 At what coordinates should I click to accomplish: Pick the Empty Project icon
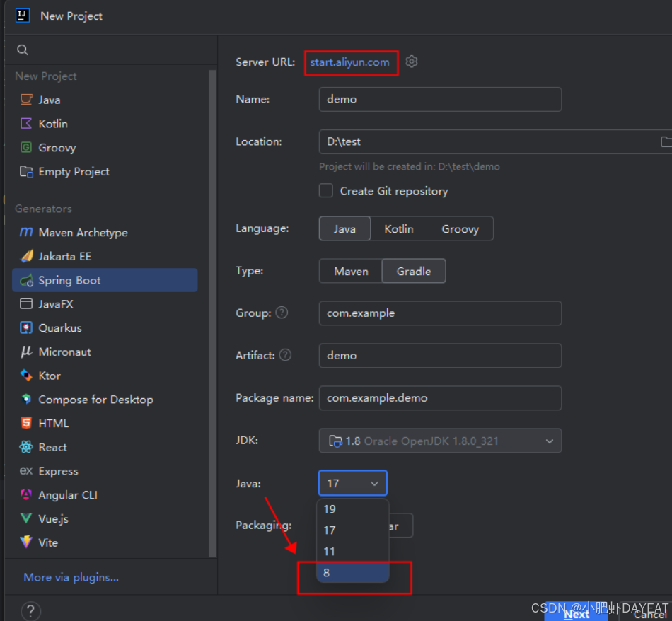pyautogui.click(x=26, y=171)
